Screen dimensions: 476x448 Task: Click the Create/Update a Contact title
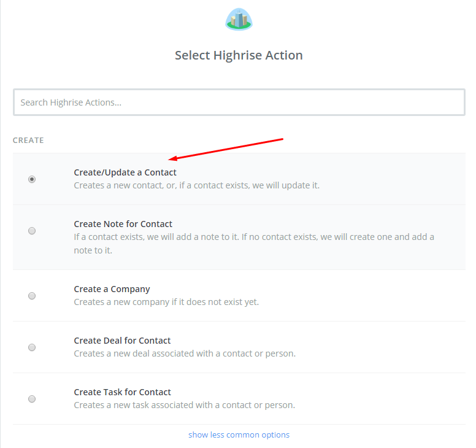tap(125, 172)
